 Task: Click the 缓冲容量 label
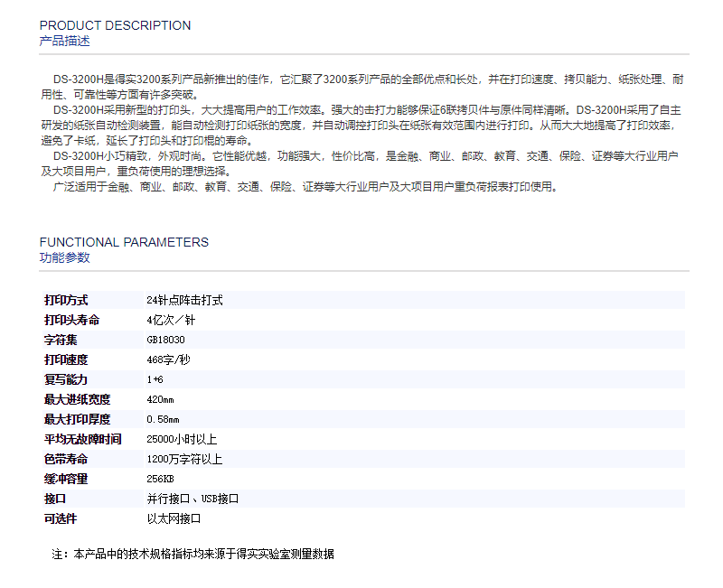[x=66, y=479]
